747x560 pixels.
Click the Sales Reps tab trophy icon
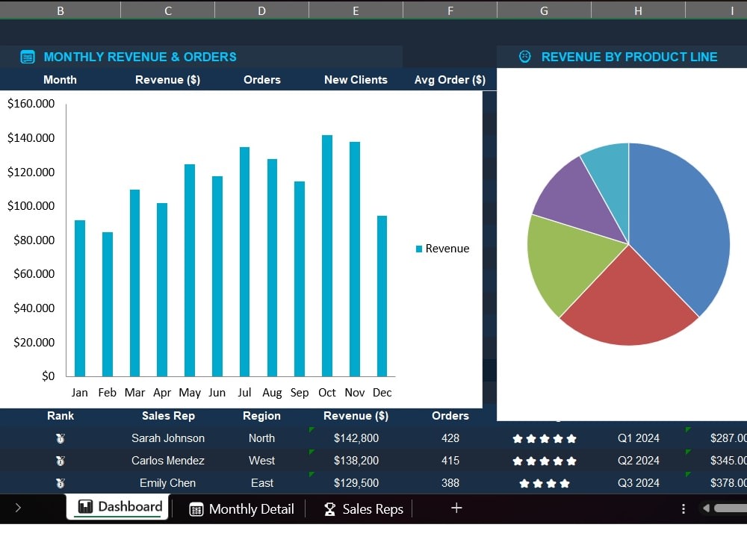(x=329, y=509)
